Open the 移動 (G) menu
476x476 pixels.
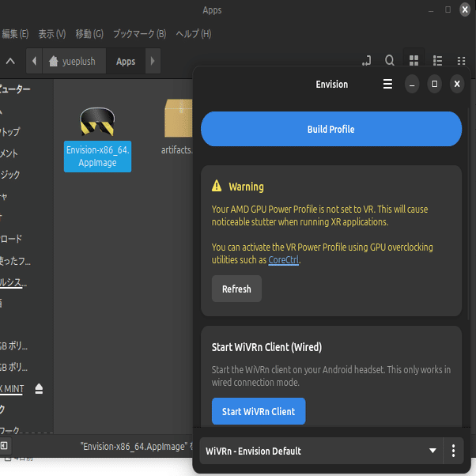tap(89, 34)
